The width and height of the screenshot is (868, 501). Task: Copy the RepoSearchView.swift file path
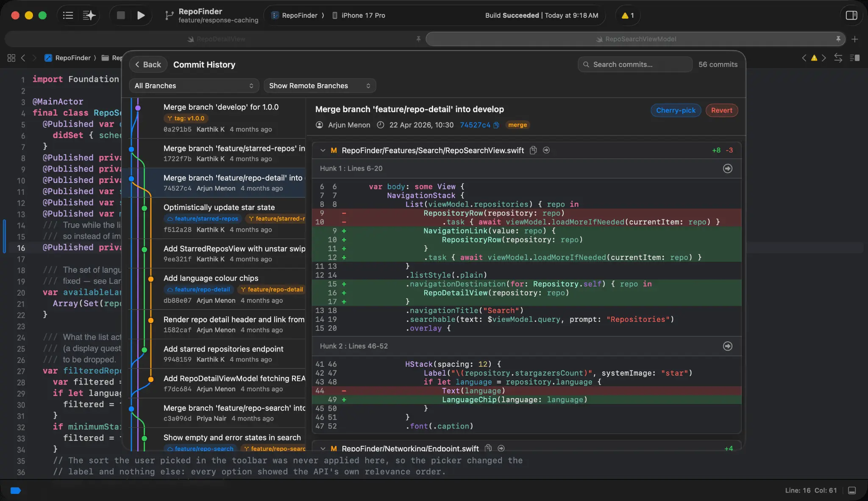pos(534,150)
